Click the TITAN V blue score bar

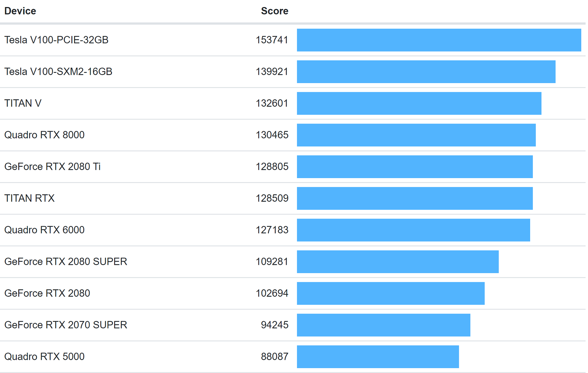[419, 103]
